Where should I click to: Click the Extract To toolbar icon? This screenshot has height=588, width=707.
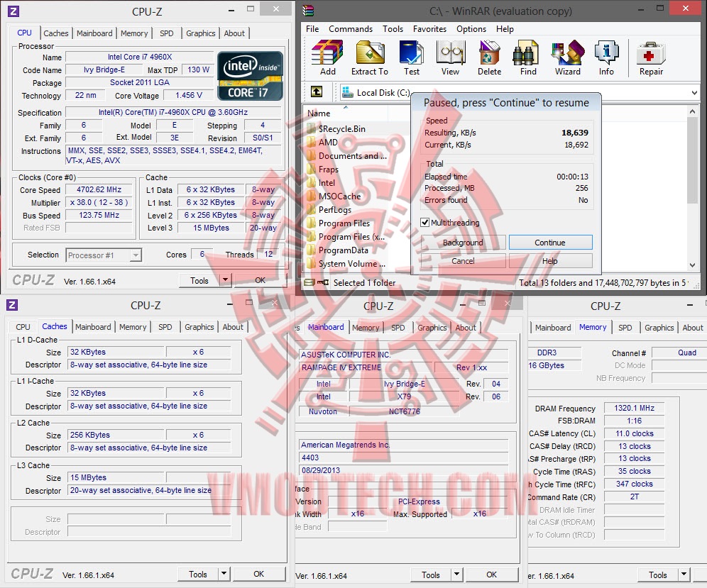pos(370,57)
